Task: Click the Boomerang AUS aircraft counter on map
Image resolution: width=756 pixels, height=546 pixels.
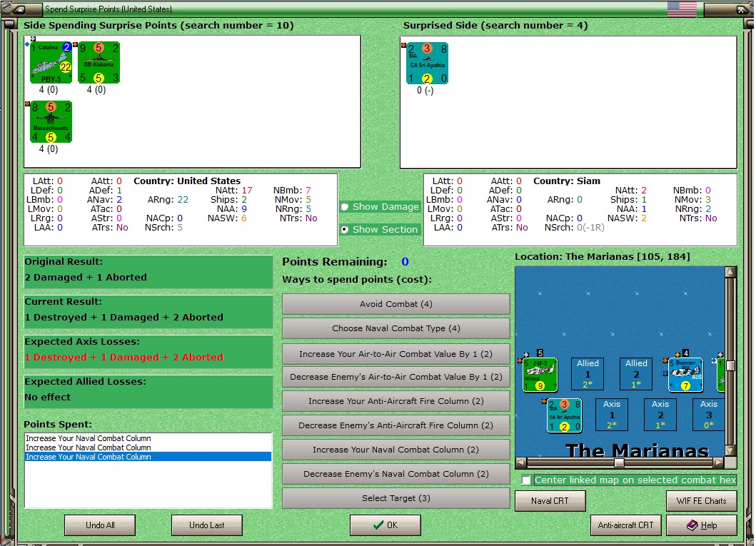Action: 685,375
